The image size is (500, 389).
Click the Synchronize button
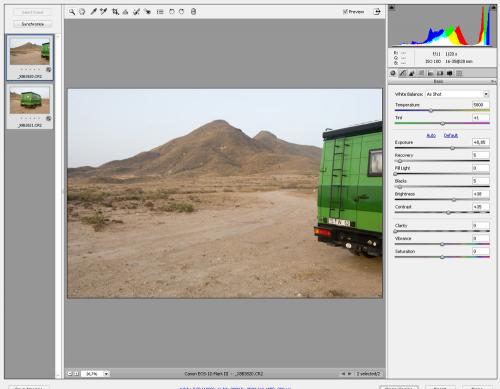(x=33, y=24)
